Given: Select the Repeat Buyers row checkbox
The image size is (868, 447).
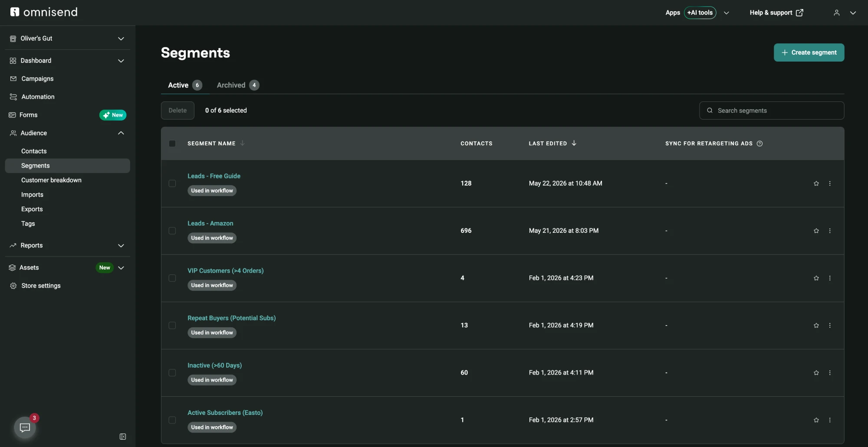Looking at the screenshot, I should [x=172, y=325].
